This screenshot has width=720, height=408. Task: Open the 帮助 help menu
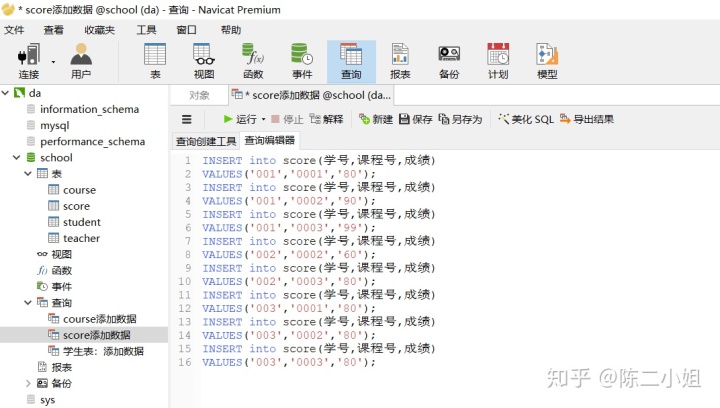(x=231, y=30)
